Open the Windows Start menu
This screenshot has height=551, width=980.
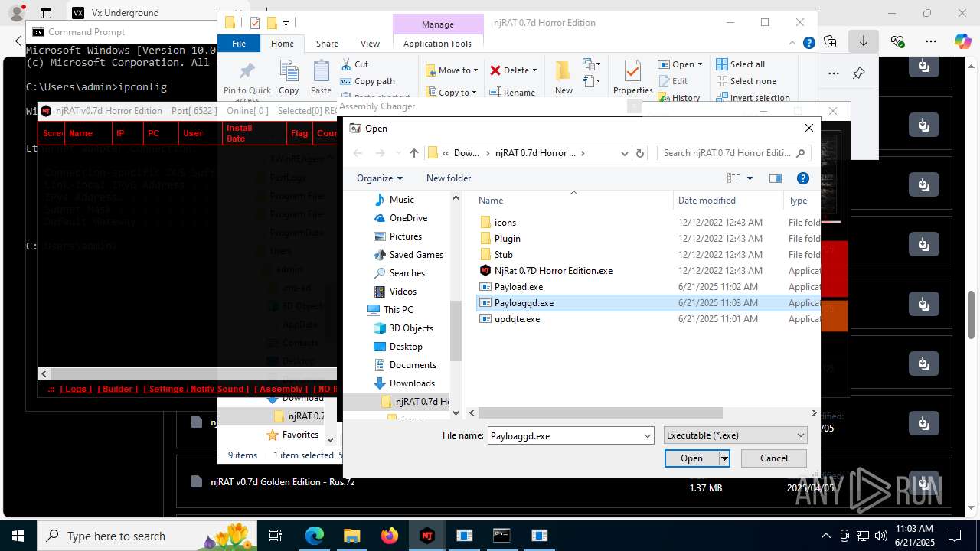coord(18,536)
